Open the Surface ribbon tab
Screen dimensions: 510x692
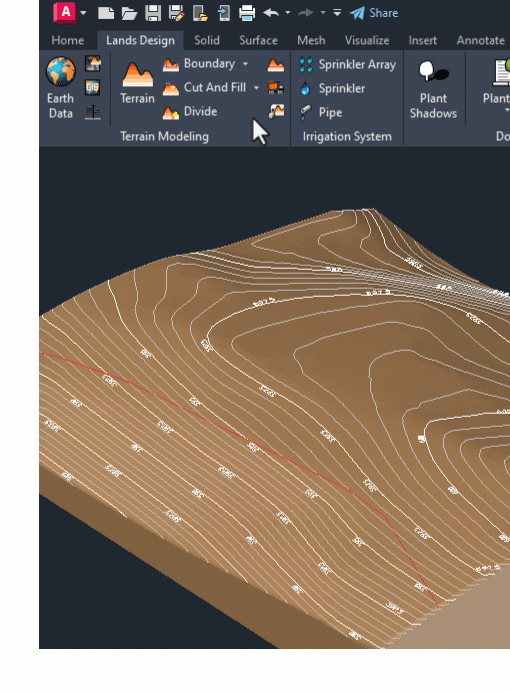(259, 40)
